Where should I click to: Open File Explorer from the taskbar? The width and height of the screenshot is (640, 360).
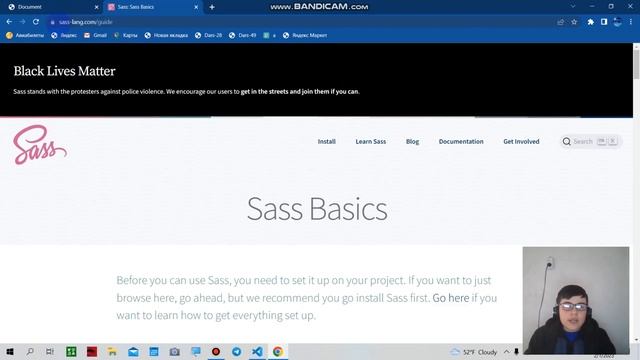pyautogui.click(x=112, y=351)
